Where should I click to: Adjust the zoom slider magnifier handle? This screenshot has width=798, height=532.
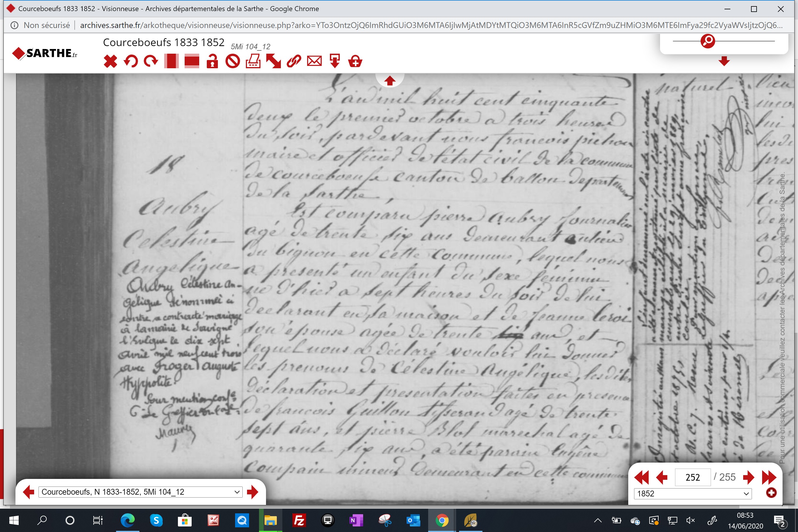(x=708, y=41)
